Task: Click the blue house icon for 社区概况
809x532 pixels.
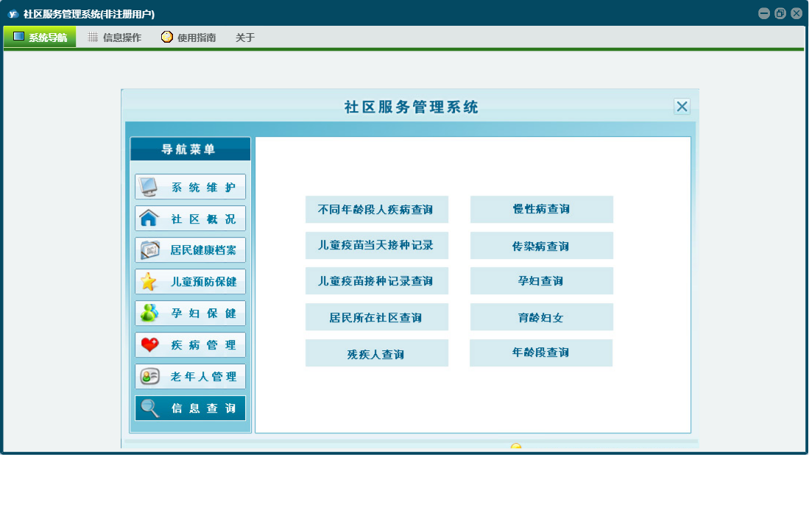Action: point(149,218)
